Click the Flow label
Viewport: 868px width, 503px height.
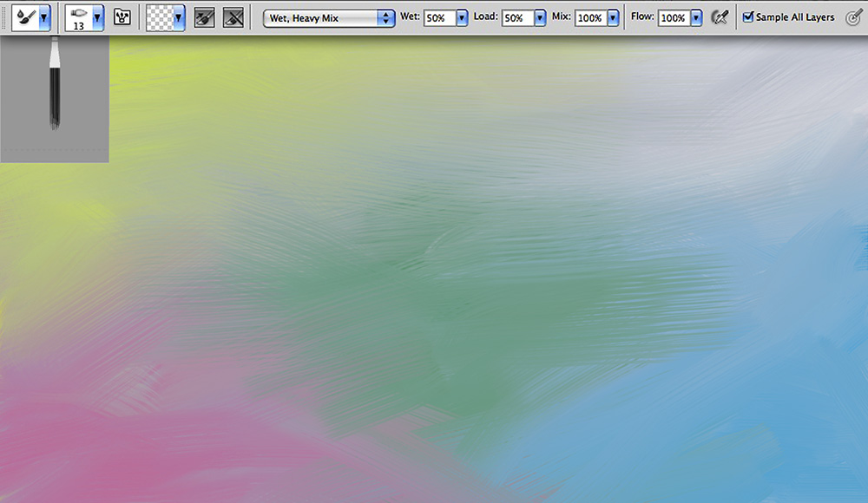642,16
